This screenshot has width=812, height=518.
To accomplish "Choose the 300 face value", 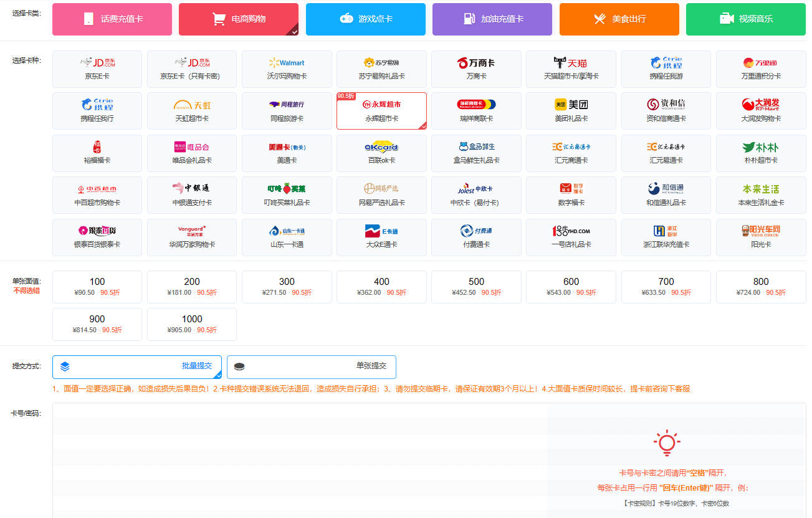I will tap(287, 287).
